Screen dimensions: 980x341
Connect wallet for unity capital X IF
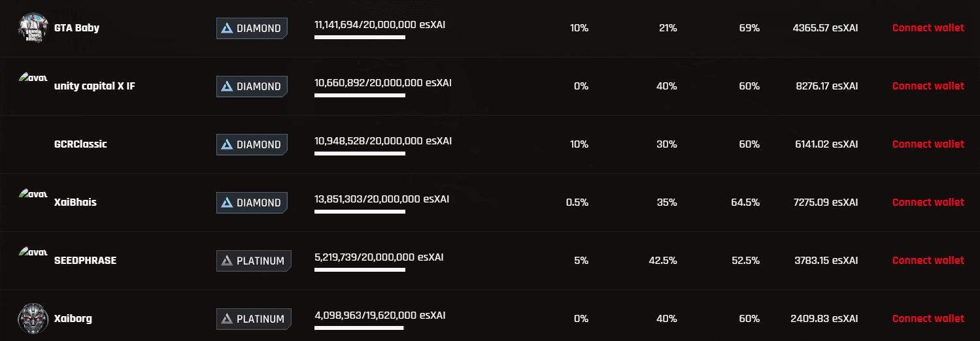pos(928,86)
